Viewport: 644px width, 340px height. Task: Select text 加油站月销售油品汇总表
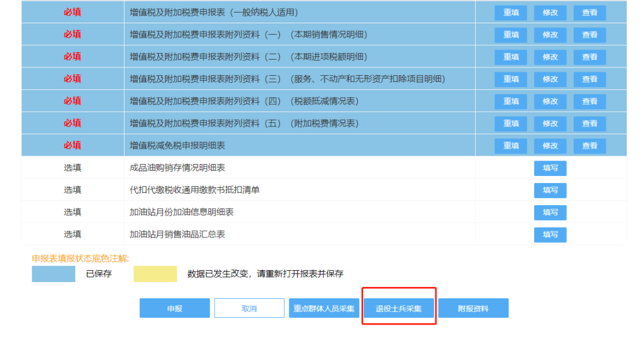coord(178,234)
